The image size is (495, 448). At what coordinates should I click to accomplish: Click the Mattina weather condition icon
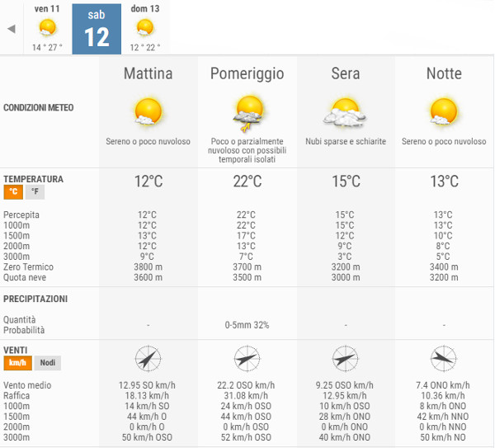(148, 111)
